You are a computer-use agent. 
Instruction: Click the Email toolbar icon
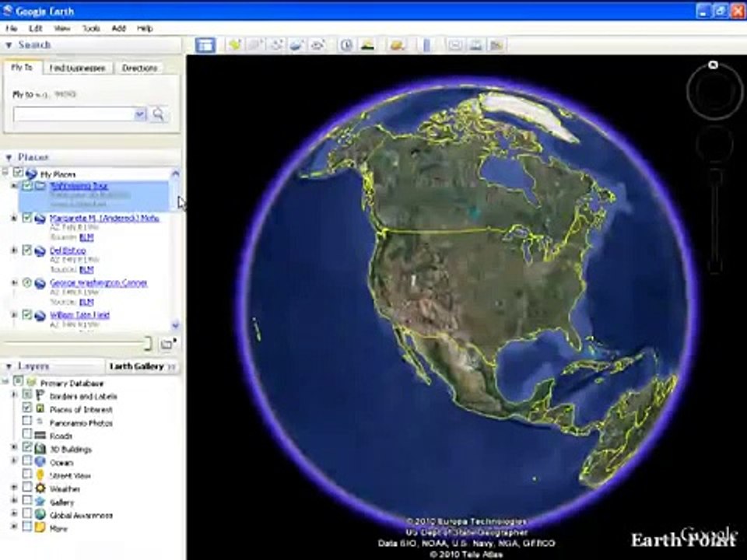click(455, 45)
